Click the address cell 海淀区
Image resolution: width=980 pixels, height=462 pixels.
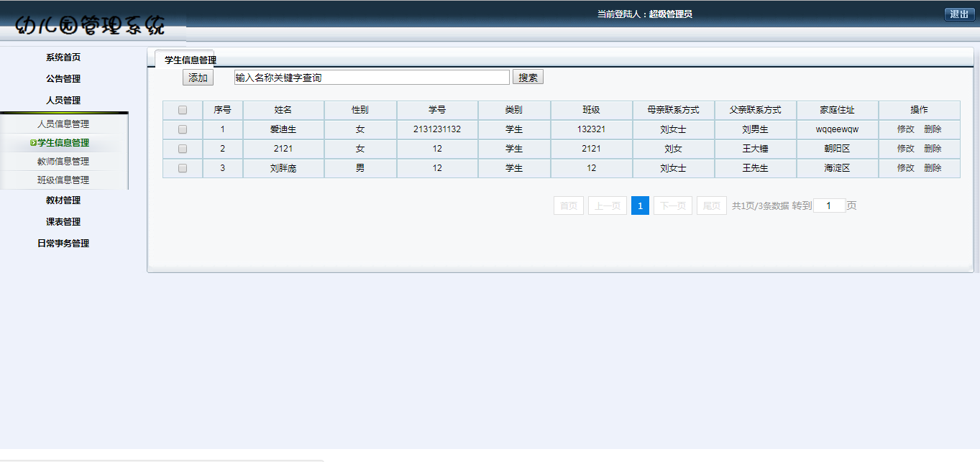837,168
